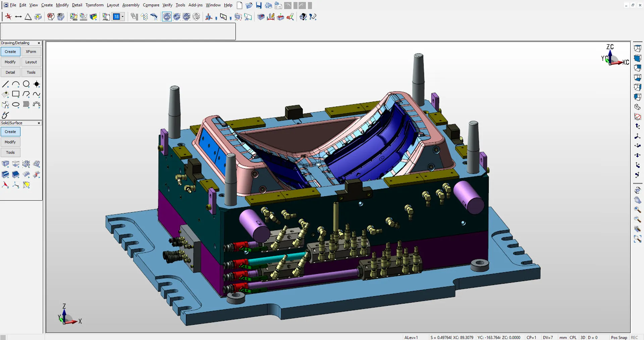
Task: Expand the Line tool flyout arrow
Action: point(8,87)
